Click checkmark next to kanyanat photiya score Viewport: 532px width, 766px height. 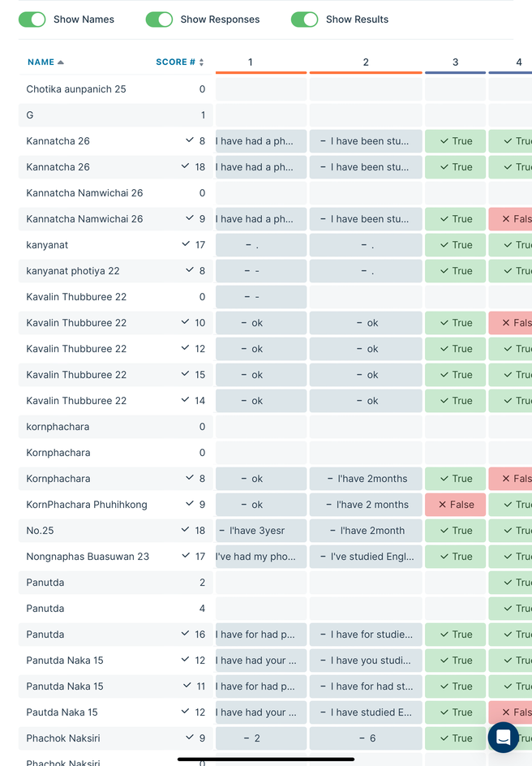(x=190, y=270)
